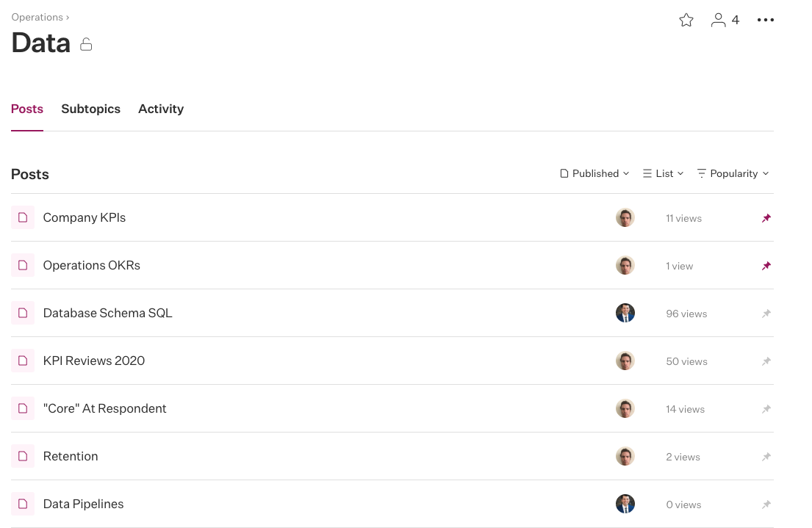Open the three-dot more options menu

[x=766, y=21]
